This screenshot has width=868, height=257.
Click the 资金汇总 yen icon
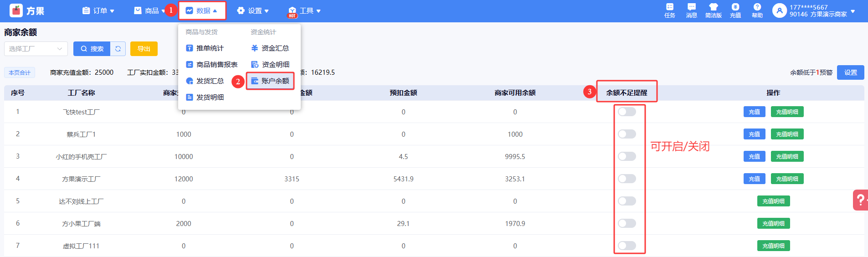pos(255,48)
